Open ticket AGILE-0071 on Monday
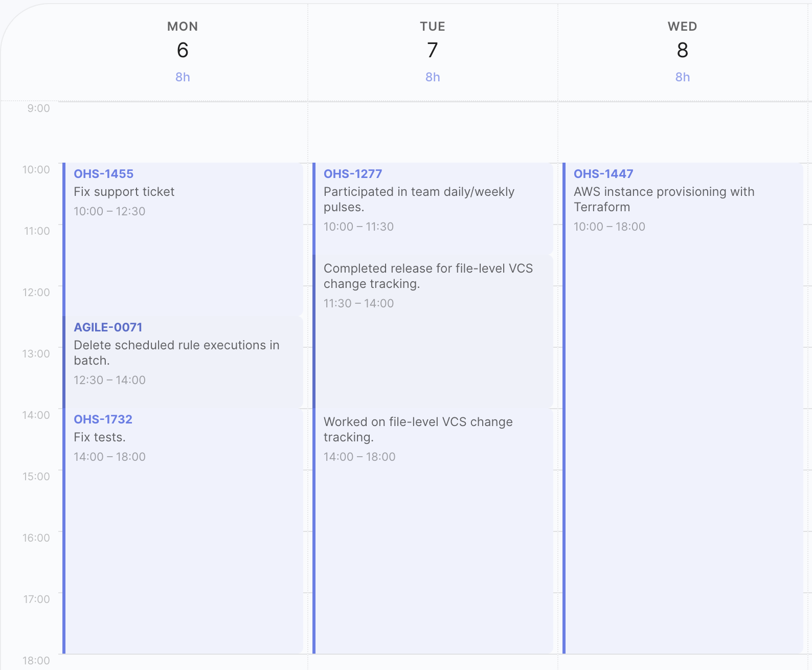Viewport: 812px width, 670px height. tap(108, 327)
